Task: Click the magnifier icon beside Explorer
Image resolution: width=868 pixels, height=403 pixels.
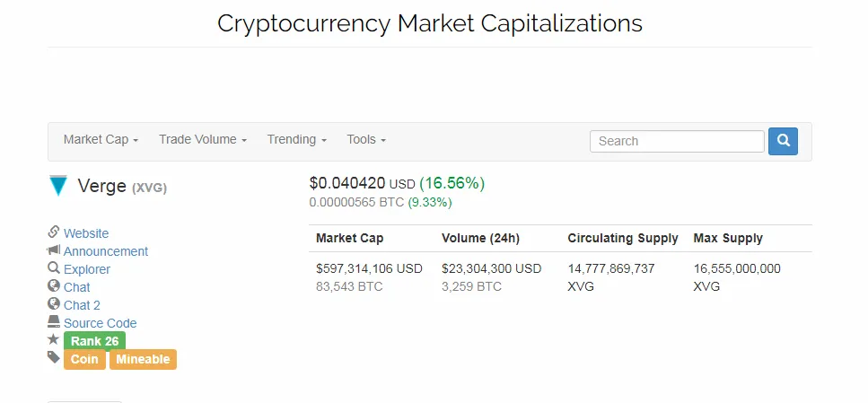Action: coord(54,268)
